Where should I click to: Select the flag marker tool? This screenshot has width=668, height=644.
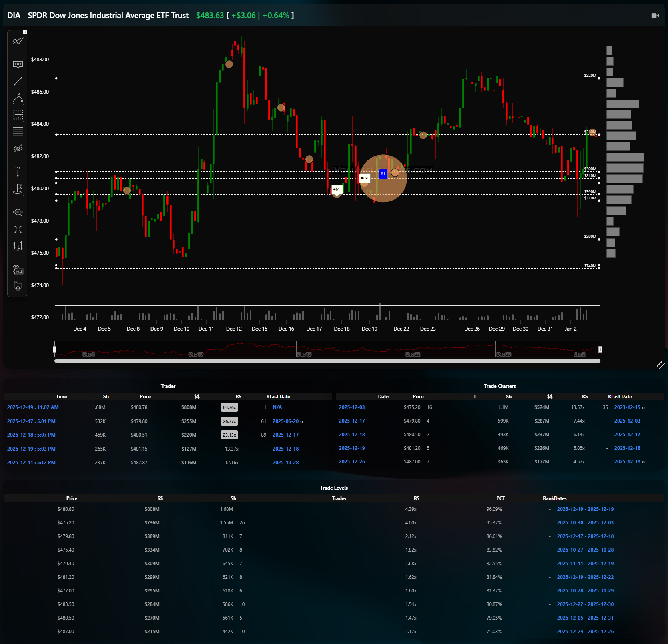click(18, 189)
